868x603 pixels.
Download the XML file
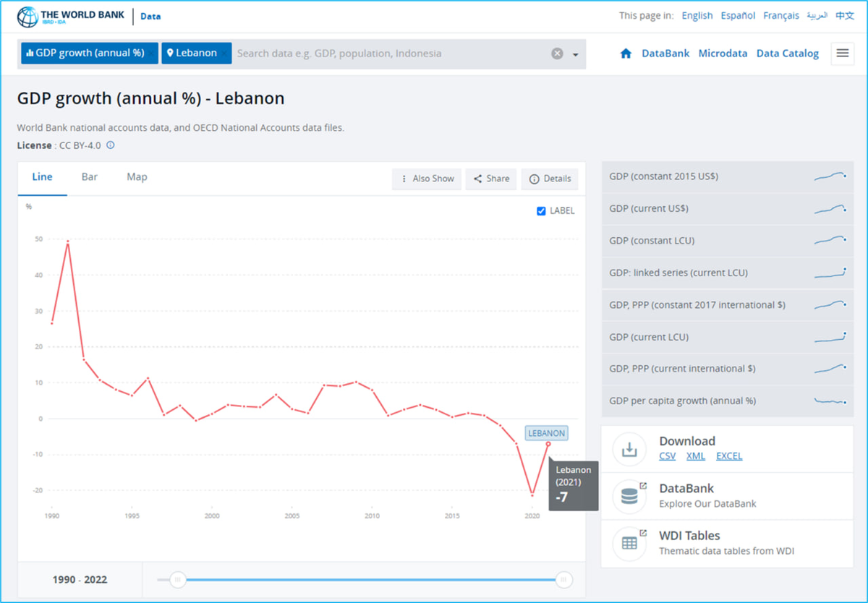(696, 456)
